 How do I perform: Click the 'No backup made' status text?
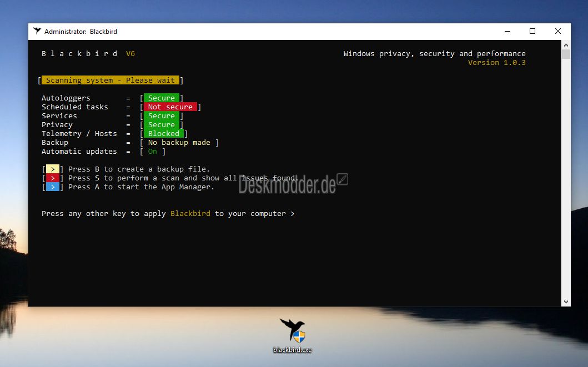(x=179, y=143)
